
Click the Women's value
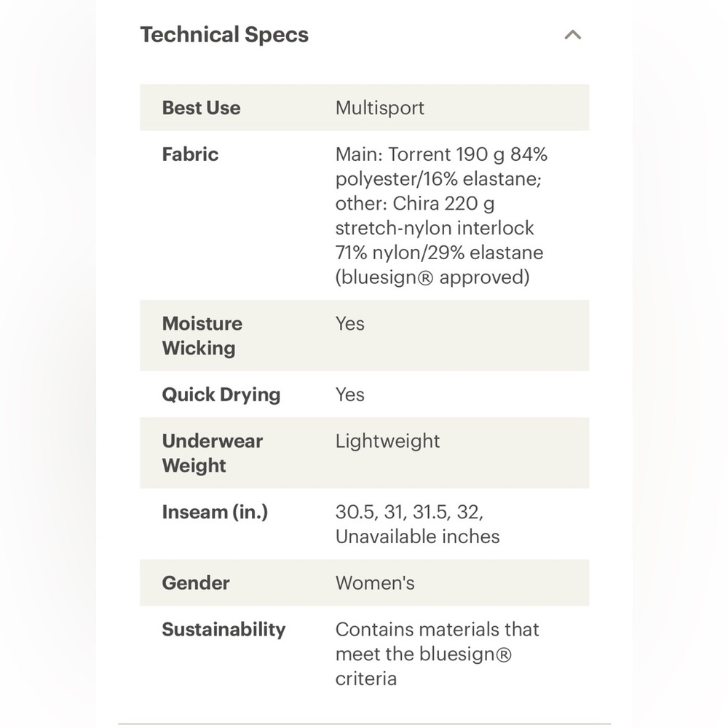click(375, 583)
